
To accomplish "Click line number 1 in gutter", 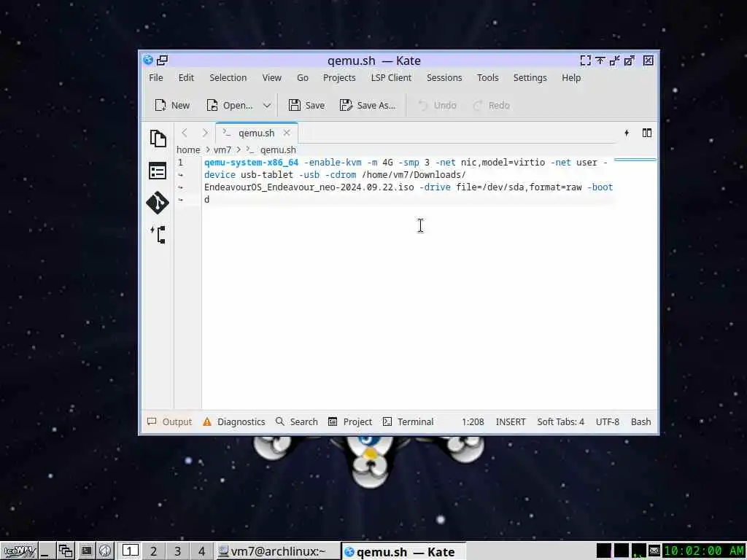I will [181, 163].
